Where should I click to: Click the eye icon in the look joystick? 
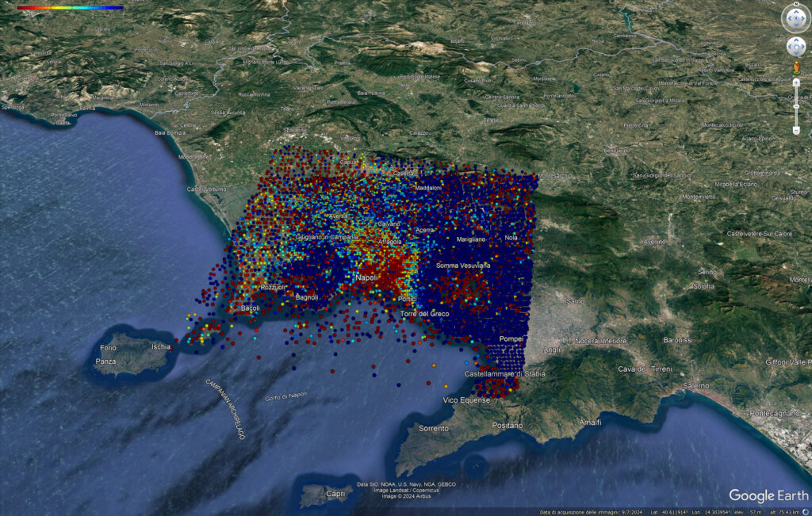click(795, 17)
